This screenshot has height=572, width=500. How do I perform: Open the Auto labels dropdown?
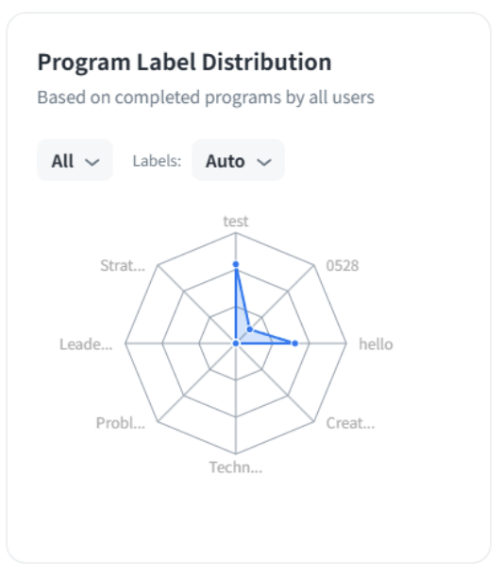click(x=238, y=161)
